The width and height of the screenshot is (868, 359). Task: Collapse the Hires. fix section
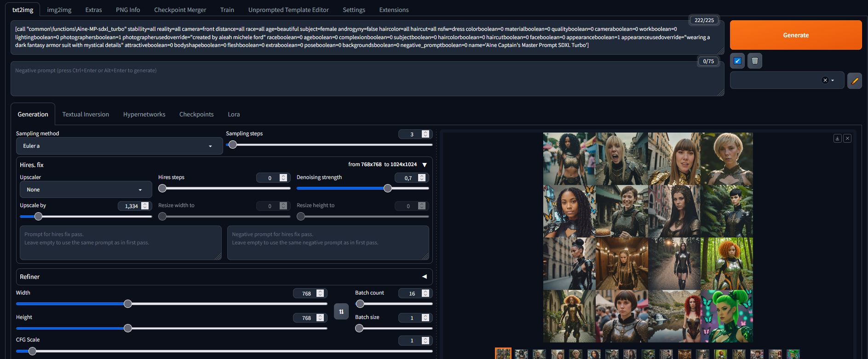(424, 165)
